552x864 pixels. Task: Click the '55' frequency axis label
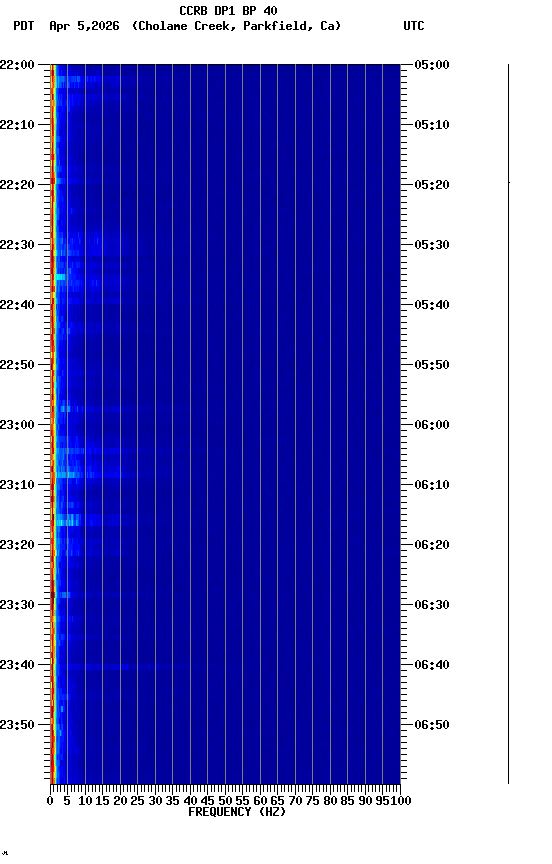click(x=242, y=802)
